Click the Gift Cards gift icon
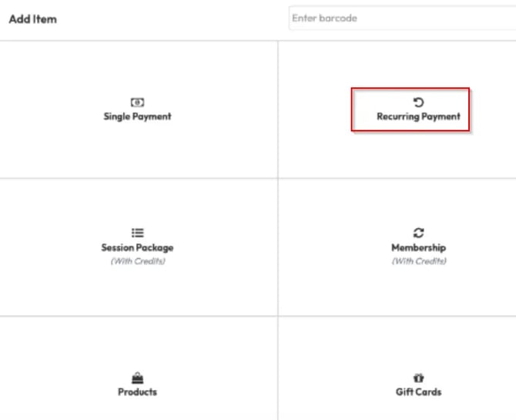Viewport: 516px width, 420px height. 418,378
